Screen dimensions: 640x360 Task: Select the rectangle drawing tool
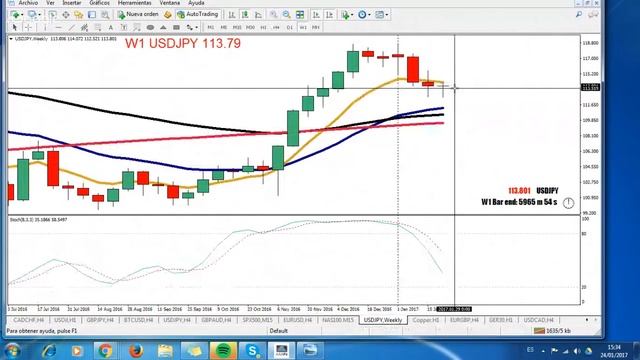(x=176, y=27)
